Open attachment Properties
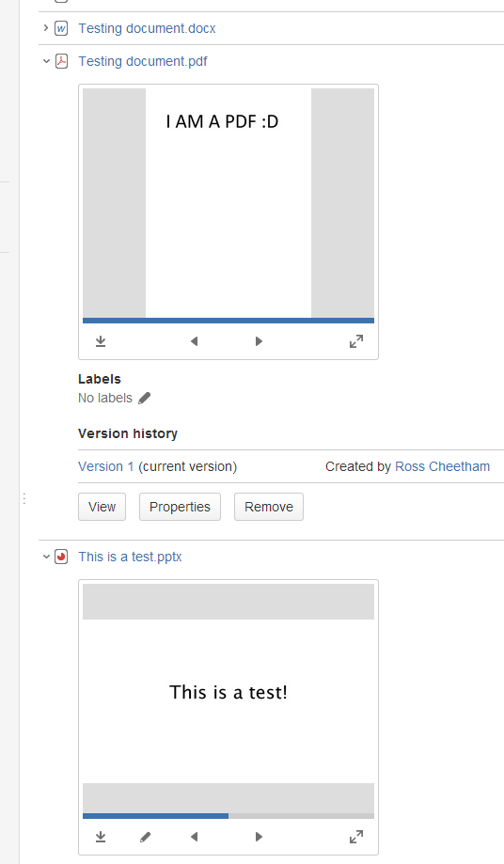The image size is (504, 864). pyautogui.click(x=181, y=507)
